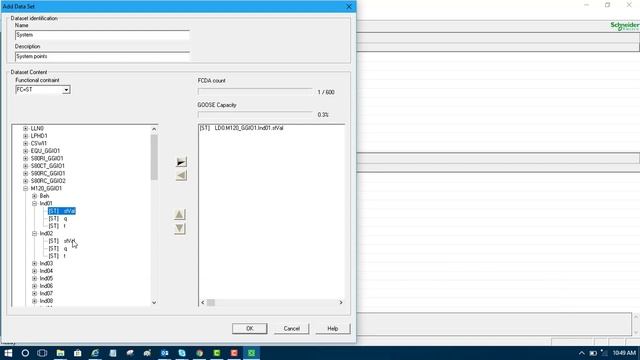Open Cortana search circle on taskbar
The image size is (640, 360).
[25, 353]
